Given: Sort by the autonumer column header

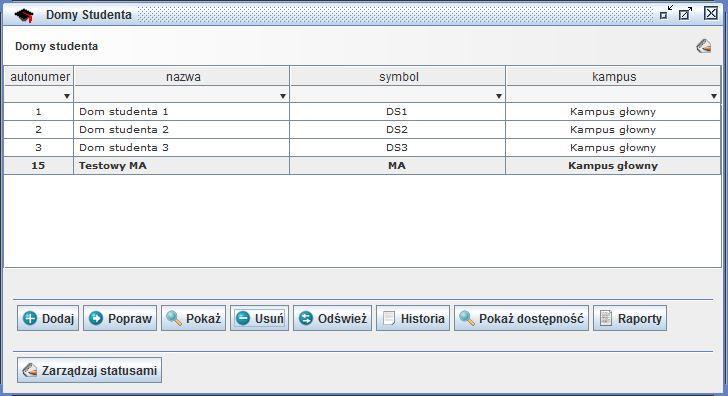Looking at the screenshot, I should point(39,76).
